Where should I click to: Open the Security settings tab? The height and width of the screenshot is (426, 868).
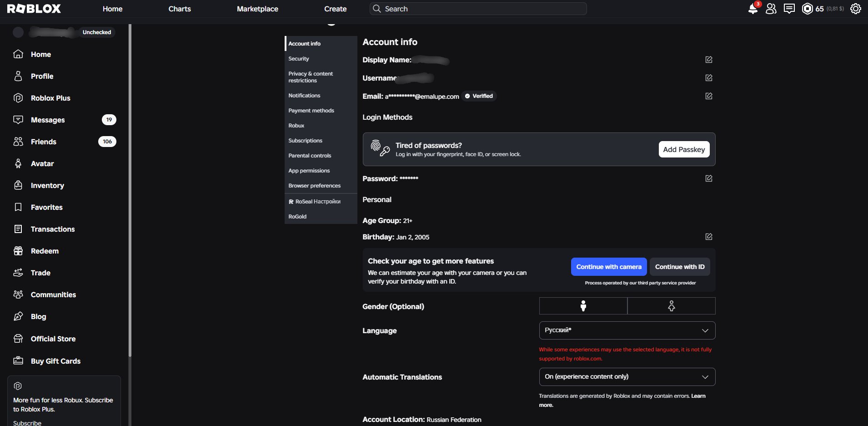point(321,59)
